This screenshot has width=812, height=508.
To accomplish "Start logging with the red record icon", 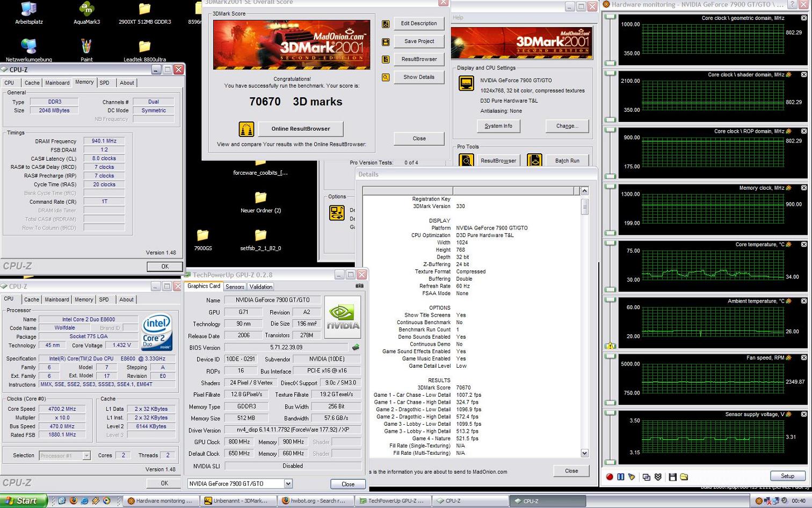I will pos(610,477).
